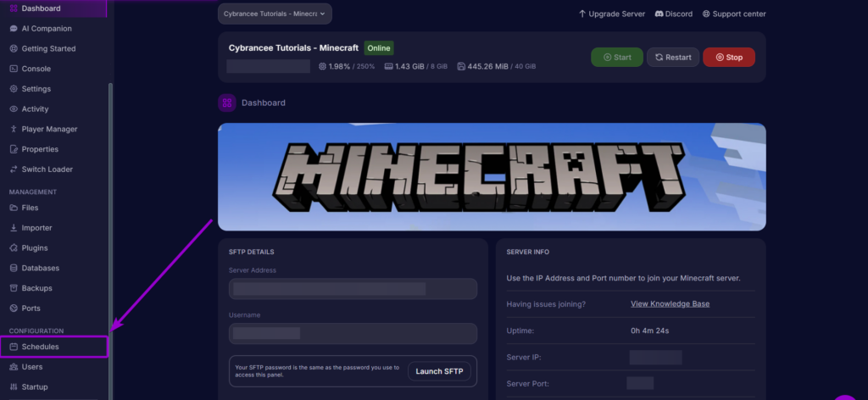Click the Player Manager icon
The width and height of the screenshot is (868, 400).
[x=14, y=130]
